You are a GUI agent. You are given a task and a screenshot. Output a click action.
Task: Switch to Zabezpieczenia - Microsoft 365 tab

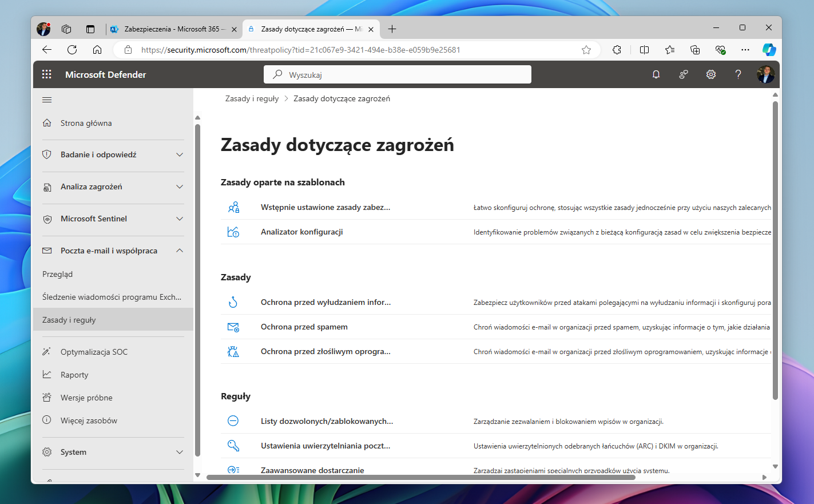173,29
